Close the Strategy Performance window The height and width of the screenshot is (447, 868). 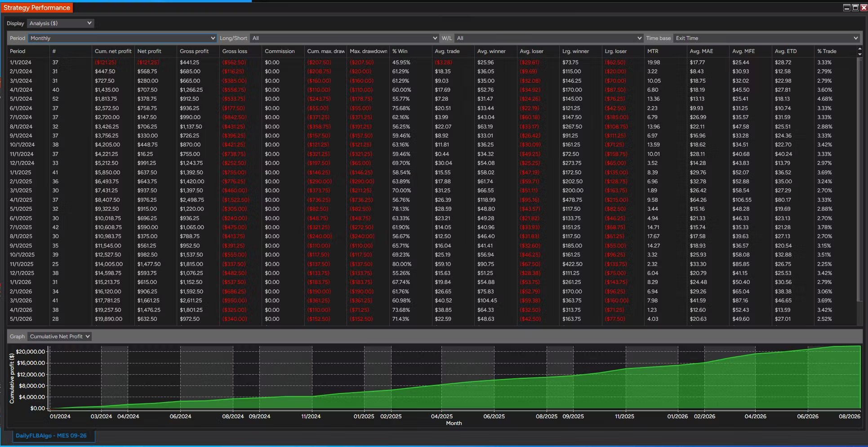point(864,8)
